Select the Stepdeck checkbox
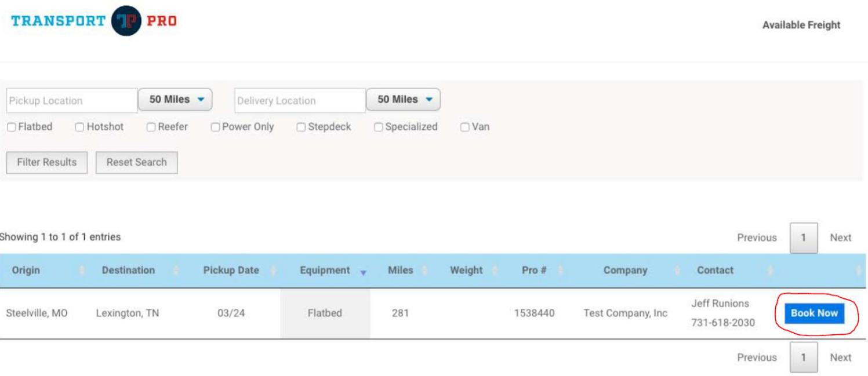This screenshot has width=868, height=376. [x=301, y=127]
